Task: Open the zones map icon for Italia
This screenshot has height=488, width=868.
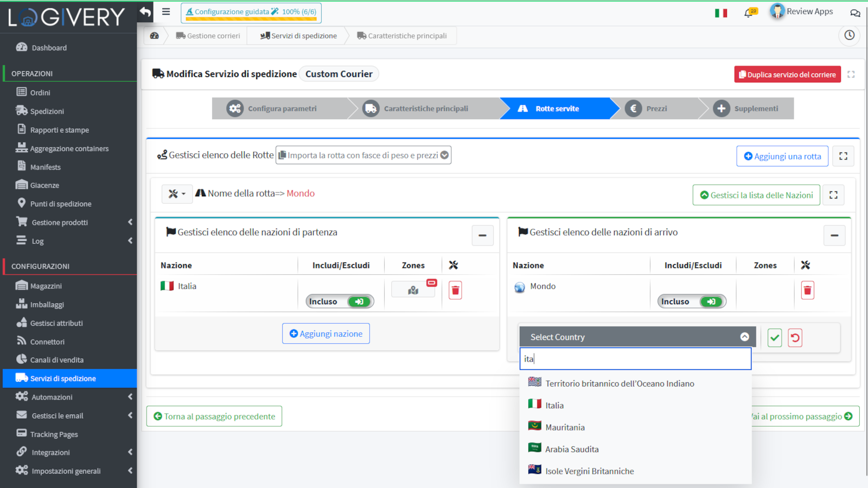Action: point(413,290)
